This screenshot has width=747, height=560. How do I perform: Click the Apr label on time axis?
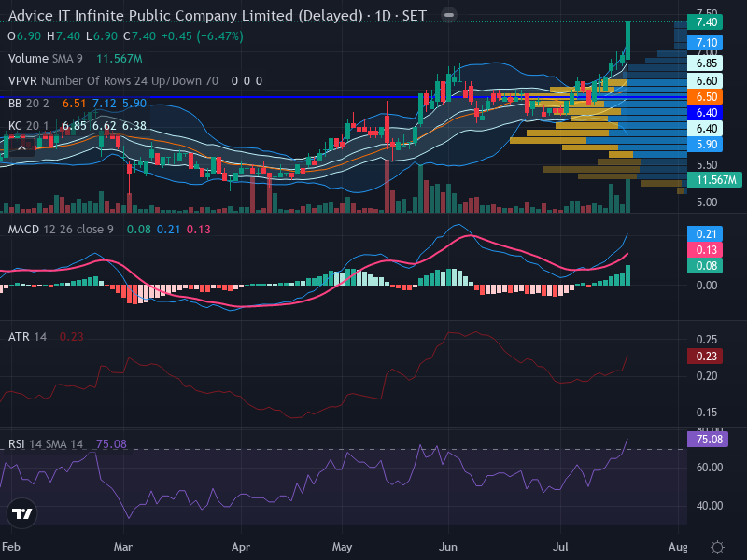click(241, 547)
